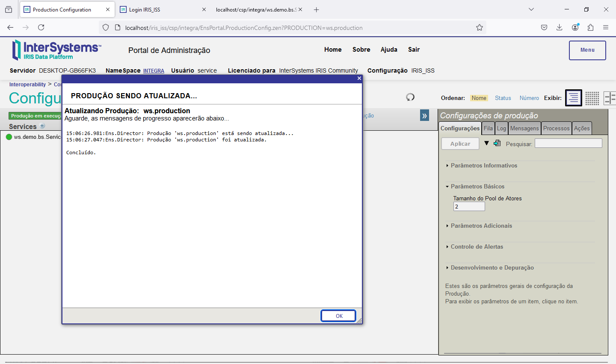
Task: Click the icon beside the Pesquisar label
Action: [x=497, y=143]
